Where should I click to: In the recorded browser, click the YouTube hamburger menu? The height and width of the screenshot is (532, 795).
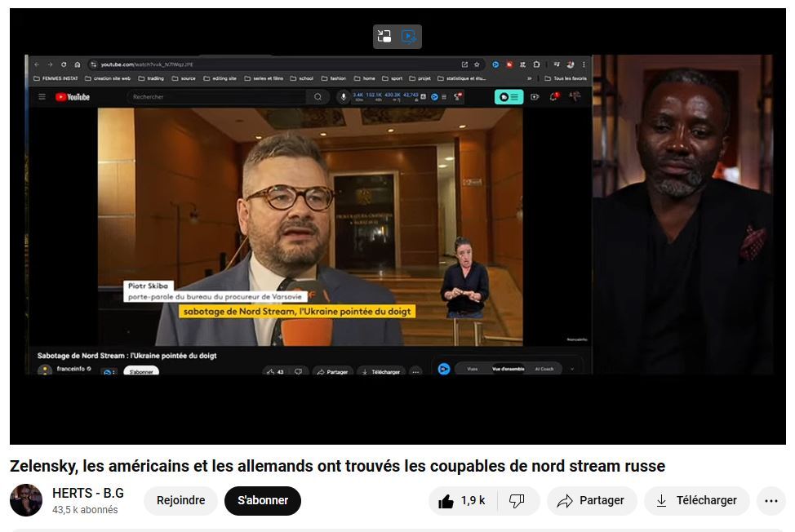point(42,97)
